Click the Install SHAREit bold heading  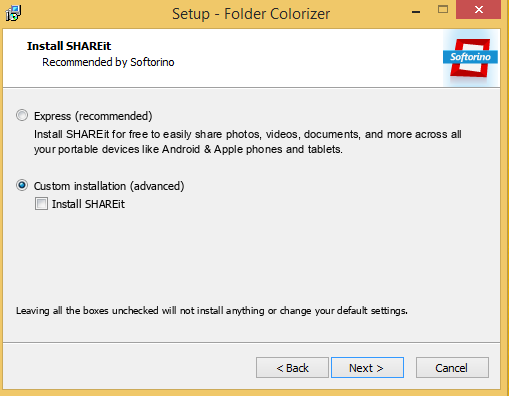69,46
